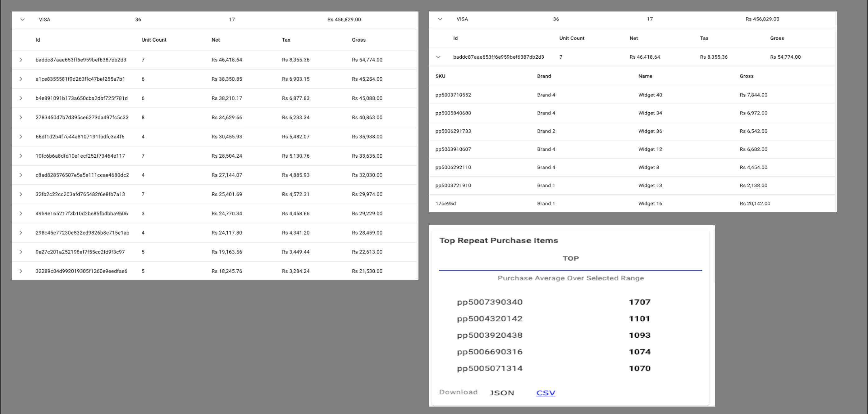
Task: Download the repeat purchase data as JSON
Action: coord(502,393)
